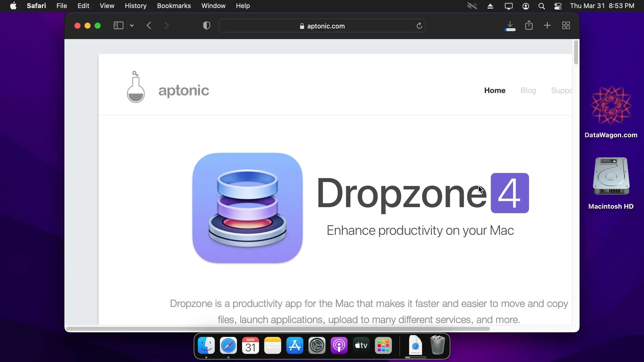644x362 pixels.
Task: Toggle the muted sound menu bar icon
Action: tap(472, 6)
